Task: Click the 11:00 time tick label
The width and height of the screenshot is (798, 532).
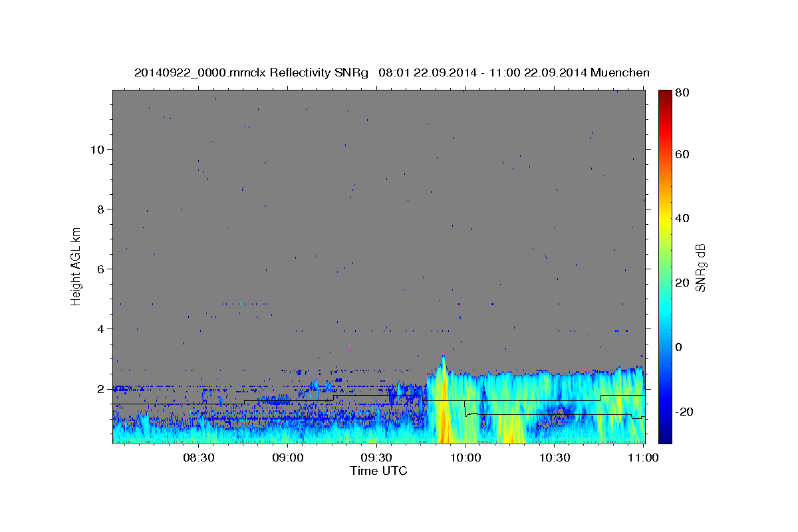Action: (643, 458)
